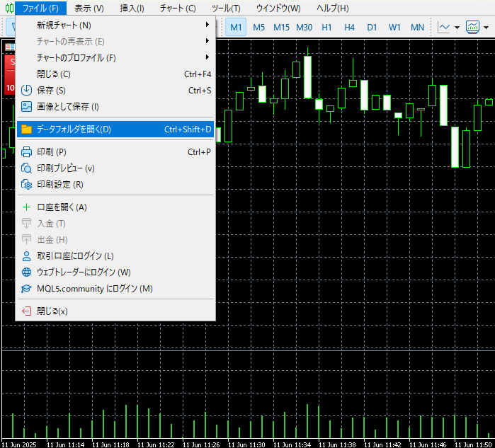Open the ツール (T) menu
Image resolution: width=495 pixels, height=448 pixels.
click(x=226, y=8)
